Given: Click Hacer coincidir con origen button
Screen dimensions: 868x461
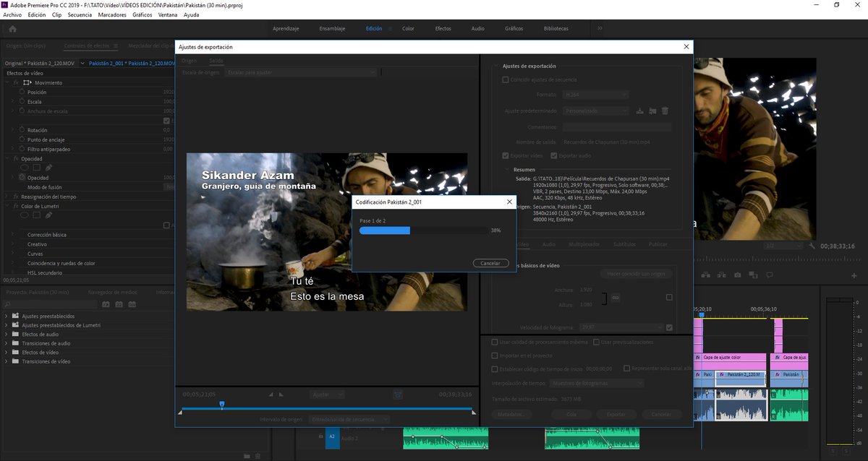Looking at the screenshot, I should click(637, 274).
